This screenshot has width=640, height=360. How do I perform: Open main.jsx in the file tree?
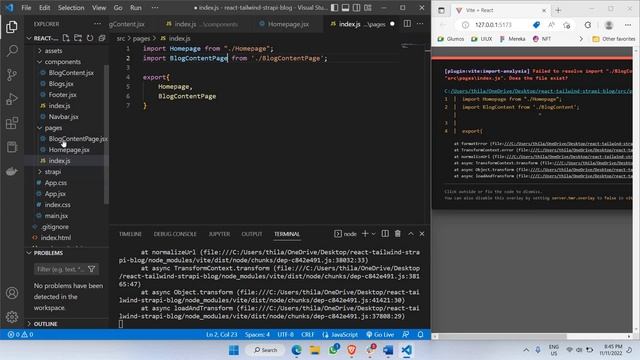coord(56,216)
